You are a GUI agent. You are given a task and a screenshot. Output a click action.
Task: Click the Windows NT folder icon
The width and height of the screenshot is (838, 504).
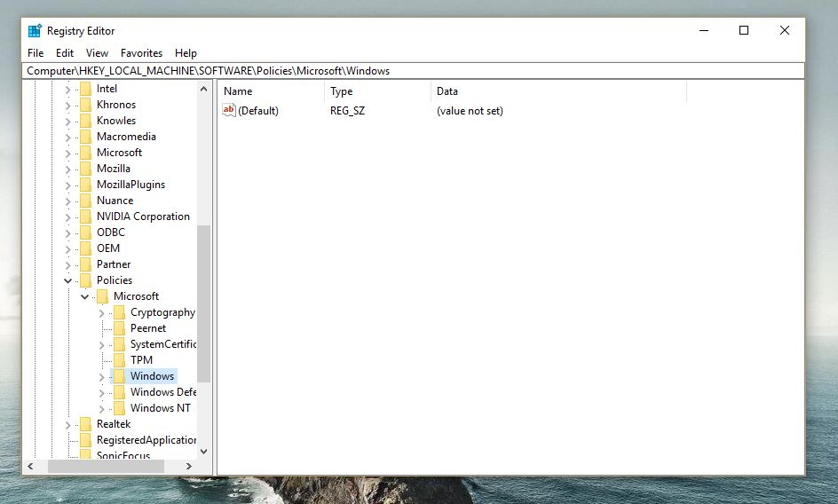(120, 408)
